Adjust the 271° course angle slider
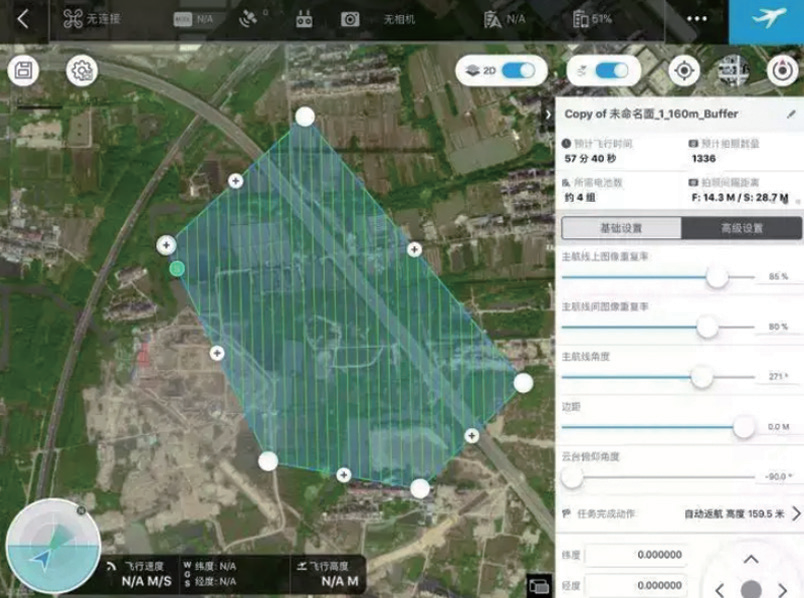Screen dimensions: 804x598 701,377
